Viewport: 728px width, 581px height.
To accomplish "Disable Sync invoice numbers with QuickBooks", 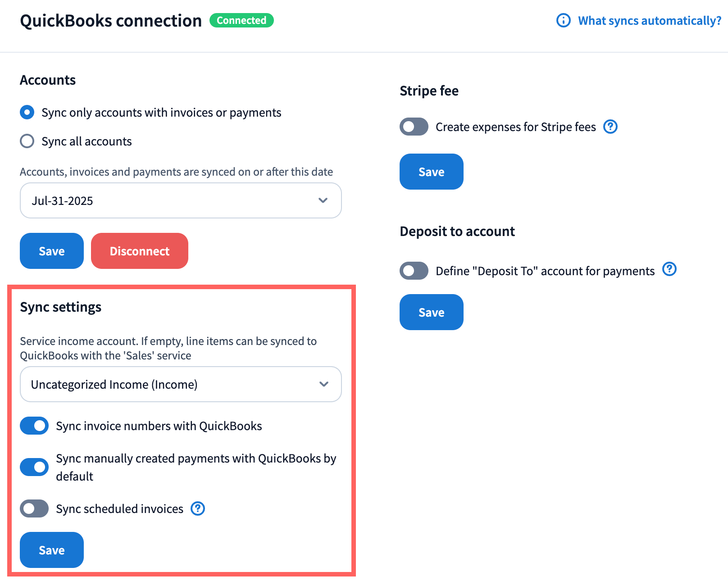I will click(34, 426).
